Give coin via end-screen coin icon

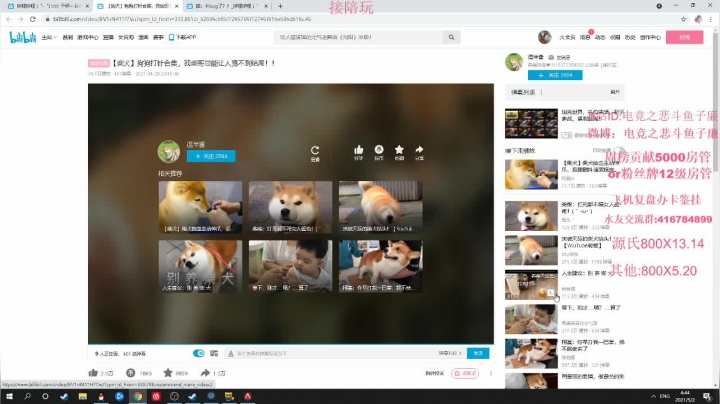pos(379,152)
